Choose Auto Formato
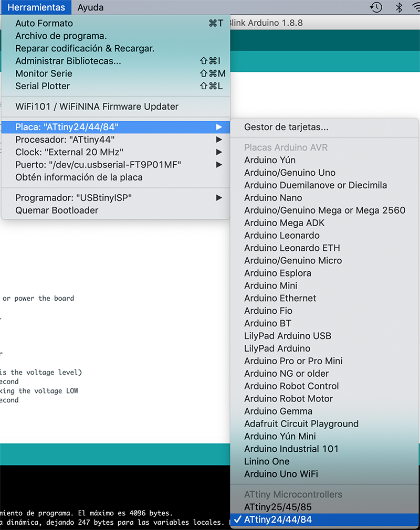420x530 pixels. 115,23
